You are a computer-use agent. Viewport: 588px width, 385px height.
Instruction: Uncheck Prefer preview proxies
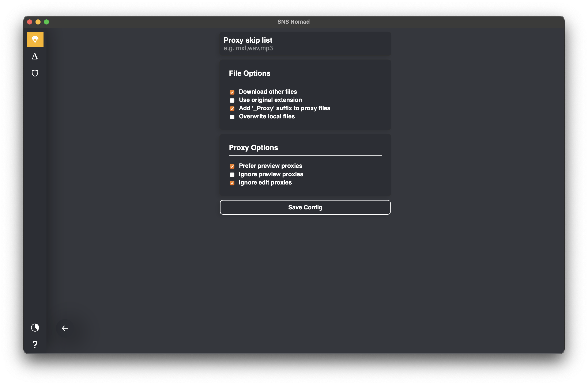point(232,166)
